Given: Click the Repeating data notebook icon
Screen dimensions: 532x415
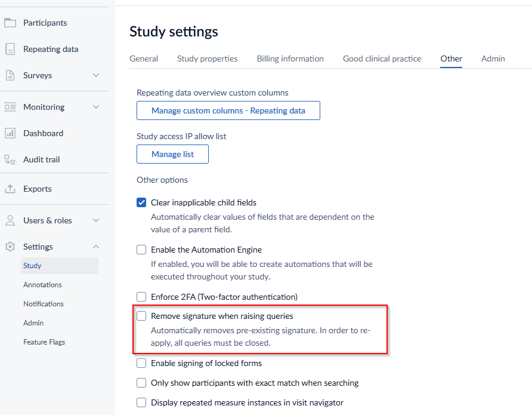Looking at the screenshot, I should [x=10, y=49].
